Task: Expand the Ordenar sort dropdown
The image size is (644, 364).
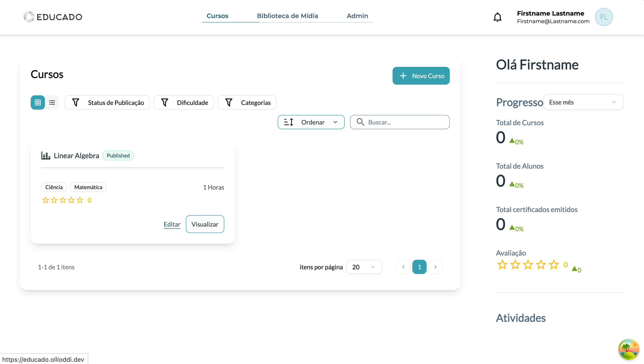Action: [311, 122]
